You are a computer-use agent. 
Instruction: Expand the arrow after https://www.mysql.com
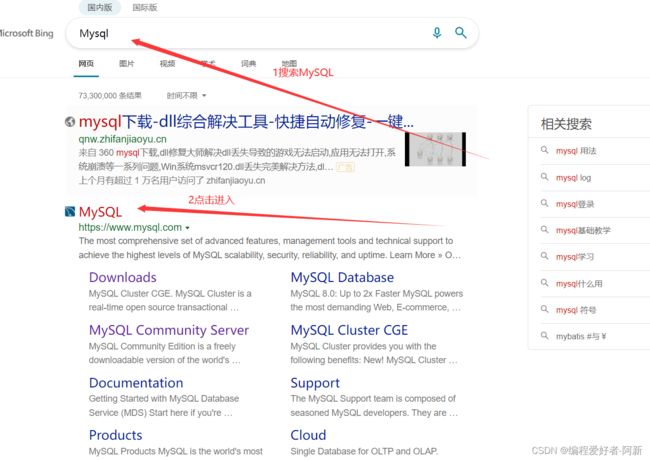click(187, 228)
